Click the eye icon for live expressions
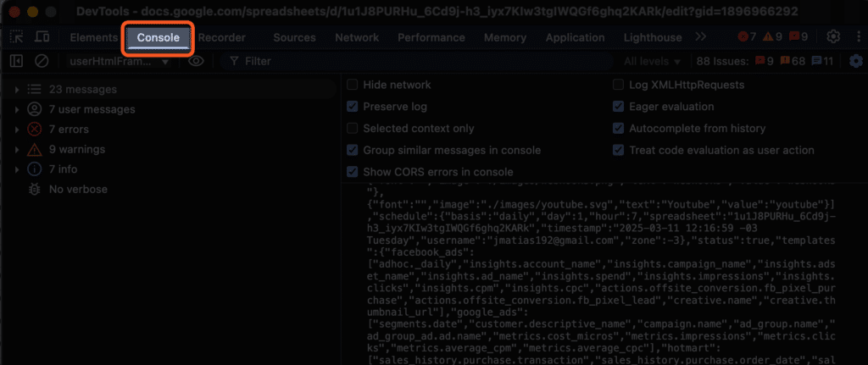The image size is (868, 365). [x=196, y=61]
